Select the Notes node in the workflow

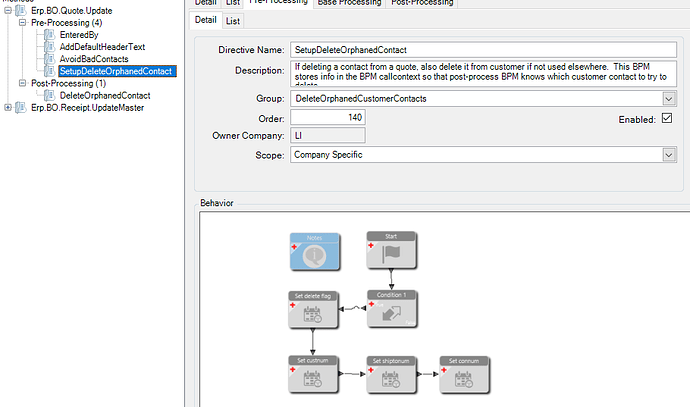coord(315,251)
